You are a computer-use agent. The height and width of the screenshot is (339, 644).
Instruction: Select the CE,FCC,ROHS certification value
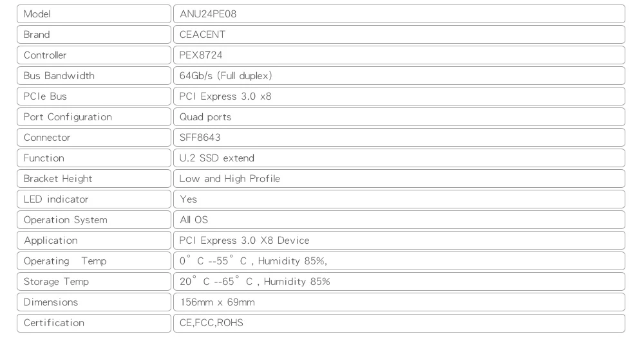[211, 323]
